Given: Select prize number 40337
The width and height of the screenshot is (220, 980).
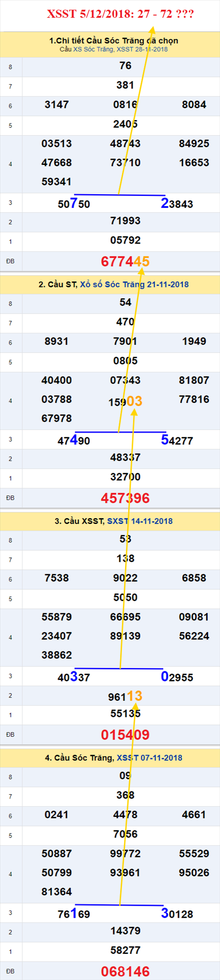Looking at the screenshot, I should tap(74, 677).
